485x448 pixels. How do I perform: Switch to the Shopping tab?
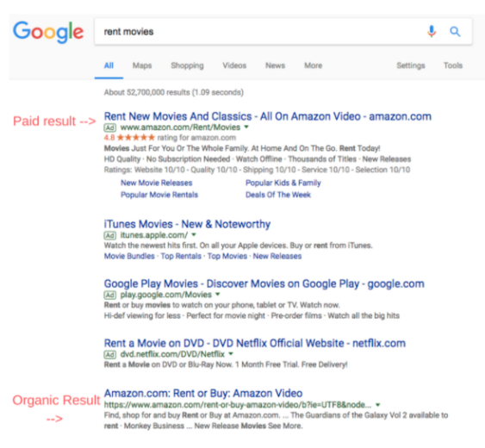(x=187, y=65)
